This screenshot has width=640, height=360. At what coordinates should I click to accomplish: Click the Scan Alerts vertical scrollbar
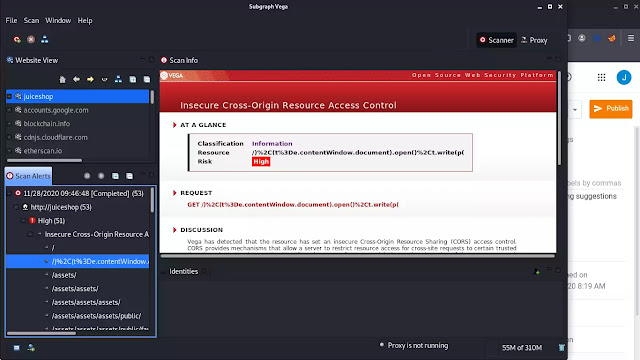(152, 200)
